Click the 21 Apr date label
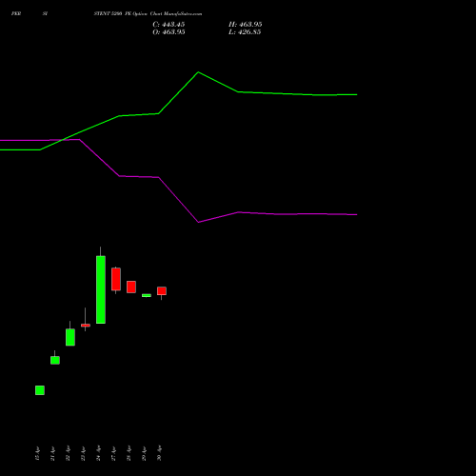476x476 pixels. tap(52, 453)
